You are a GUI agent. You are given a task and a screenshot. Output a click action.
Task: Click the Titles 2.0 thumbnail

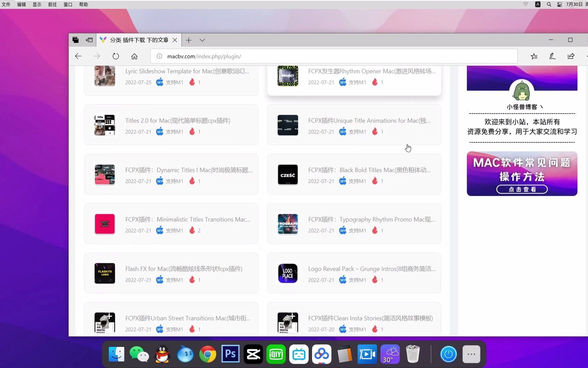(105, 125)
